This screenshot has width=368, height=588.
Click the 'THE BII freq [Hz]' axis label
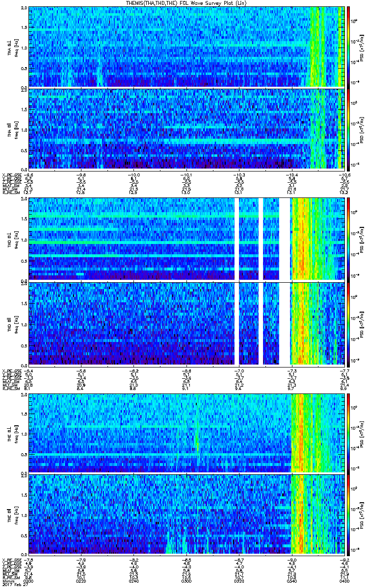click(x=13, y=514)
